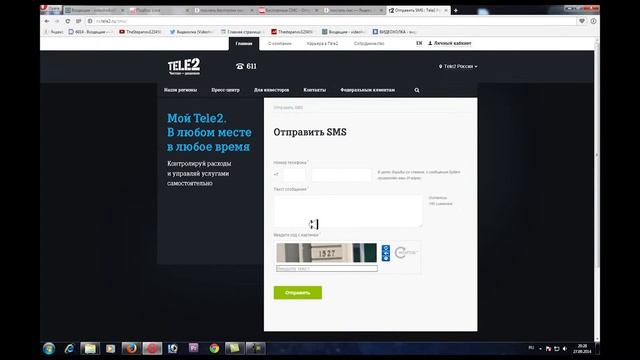640x360 pixels.
Task: Reload the page with the refresh icon
Action: tap(68, 21)
